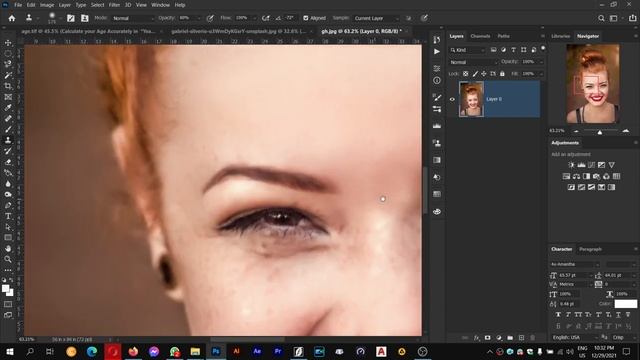The width and height of the screenshot is (640, 360).
Task: Open the Image menu
Action: tap(47, 5)
